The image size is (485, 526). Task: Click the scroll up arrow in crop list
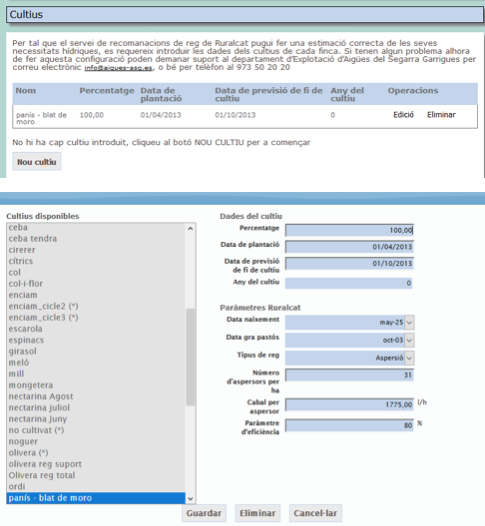pyautogui.click(x=191, y=229)
